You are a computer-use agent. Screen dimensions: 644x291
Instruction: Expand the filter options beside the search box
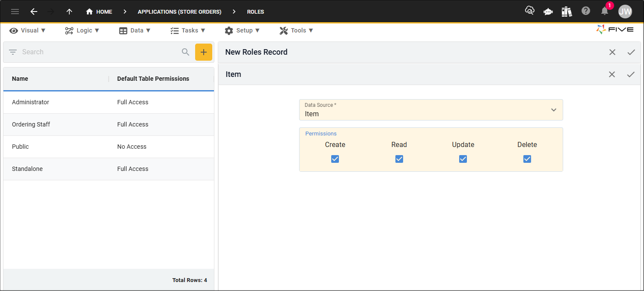[x=13, y=52]
